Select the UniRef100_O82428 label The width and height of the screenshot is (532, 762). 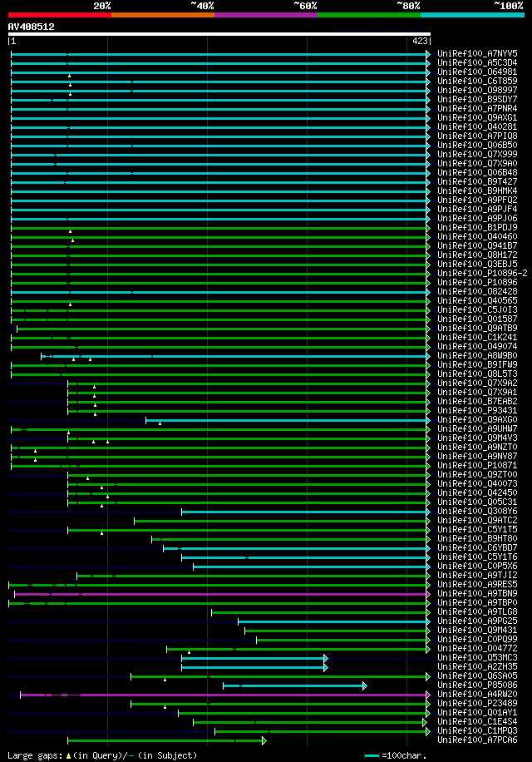coord(477,292)
